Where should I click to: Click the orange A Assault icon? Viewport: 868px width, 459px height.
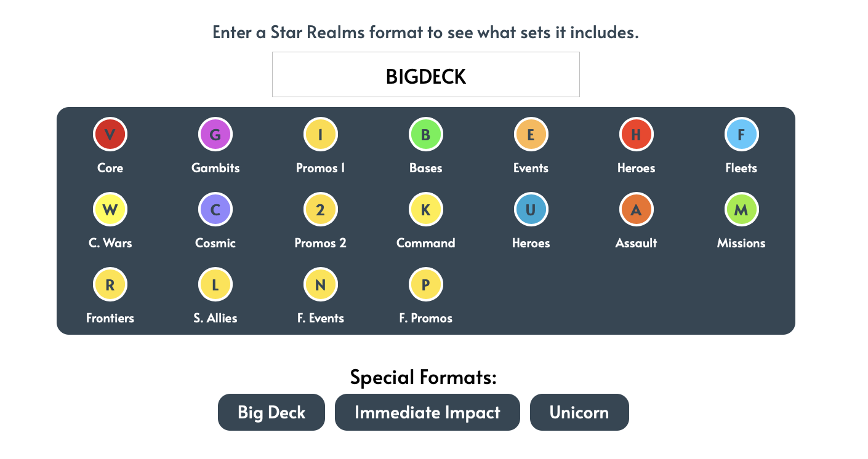coord(636,209)
